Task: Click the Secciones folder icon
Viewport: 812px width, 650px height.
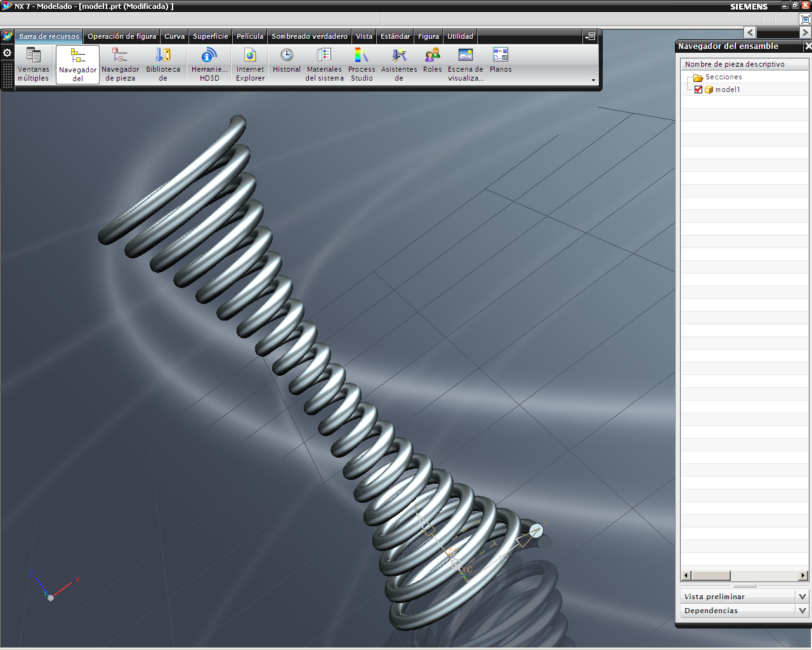Action: [x=698, y=77]
